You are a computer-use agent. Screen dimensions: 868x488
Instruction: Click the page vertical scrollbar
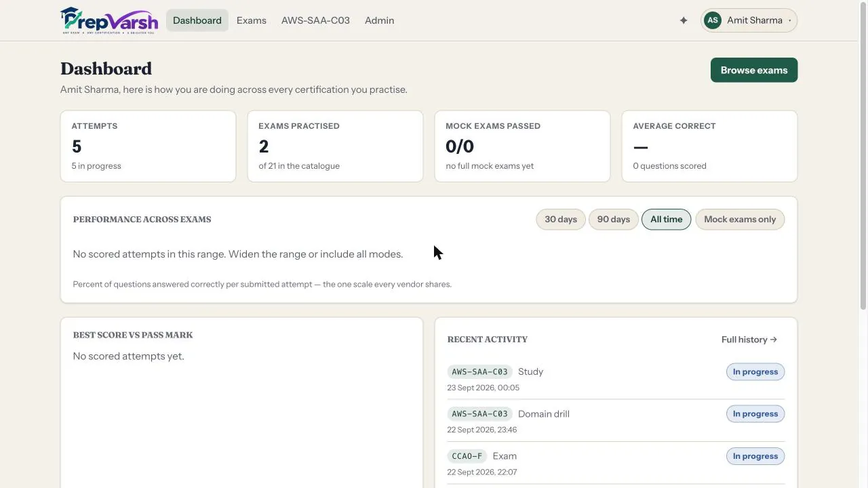click(x=863, y=156)
